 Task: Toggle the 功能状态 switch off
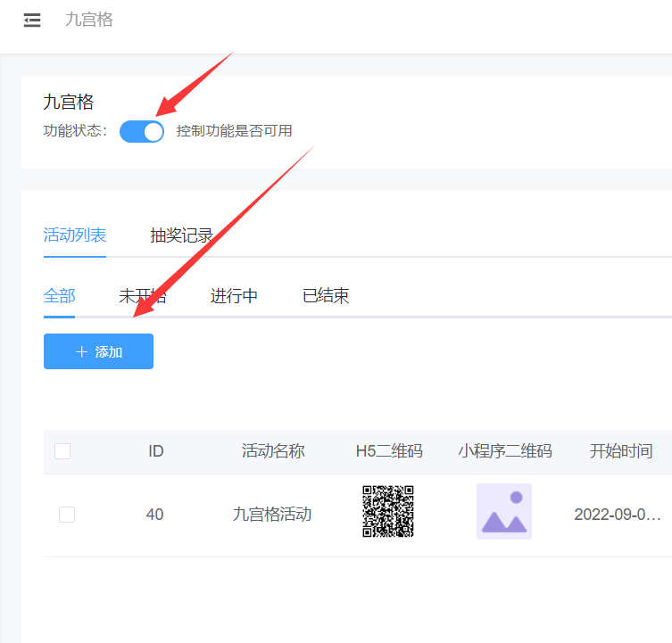pyautogui.click(x=142, y=131)
